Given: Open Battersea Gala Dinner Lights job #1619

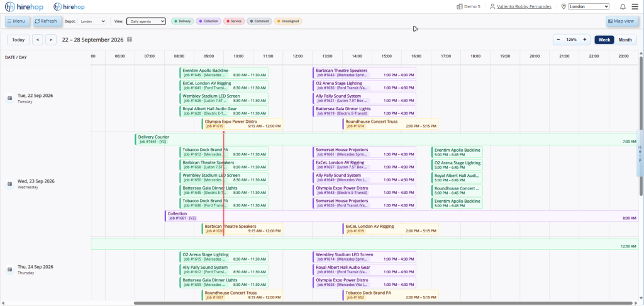Looking at the screenshot, I should tap(364, 111).
